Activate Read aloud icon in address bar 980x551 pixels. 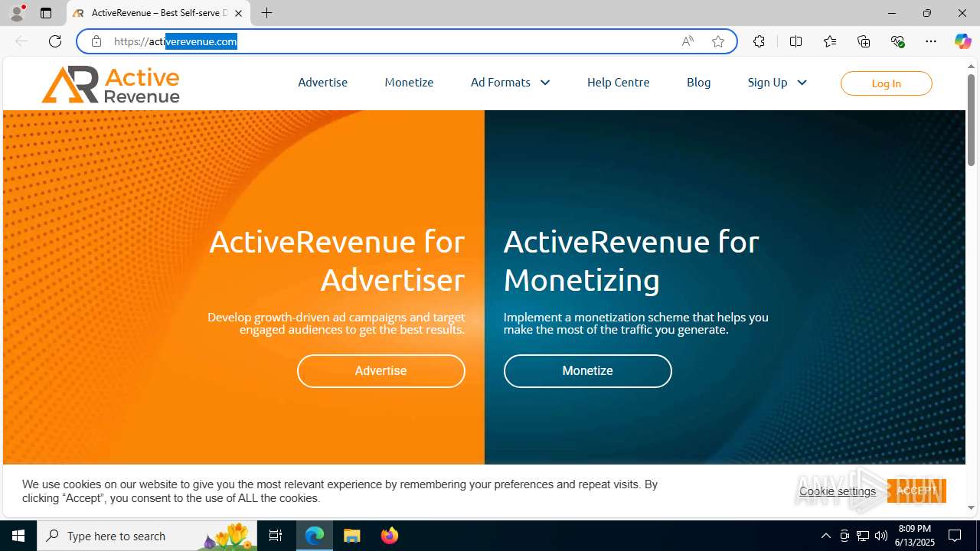click(x=688, y=41)
